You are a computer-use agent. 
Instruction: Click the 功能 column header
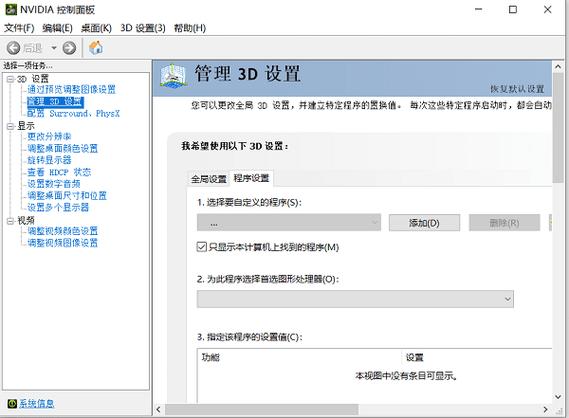(299, 357)
